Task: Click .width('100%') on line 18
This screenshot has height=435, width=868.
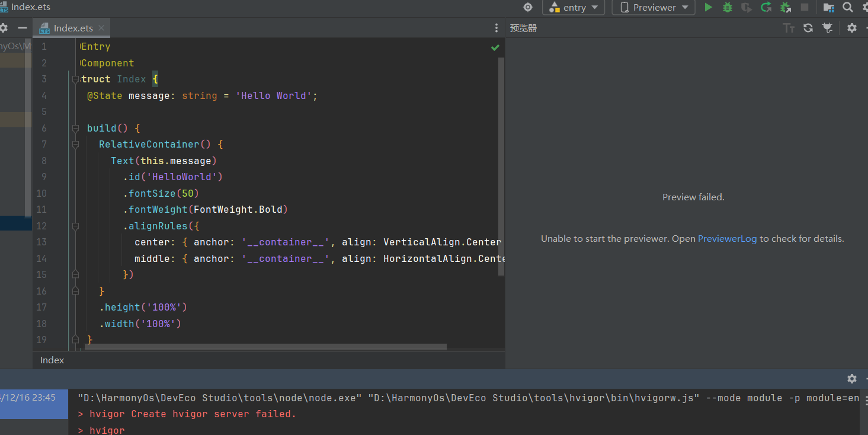Action: [x=140, y=324]
